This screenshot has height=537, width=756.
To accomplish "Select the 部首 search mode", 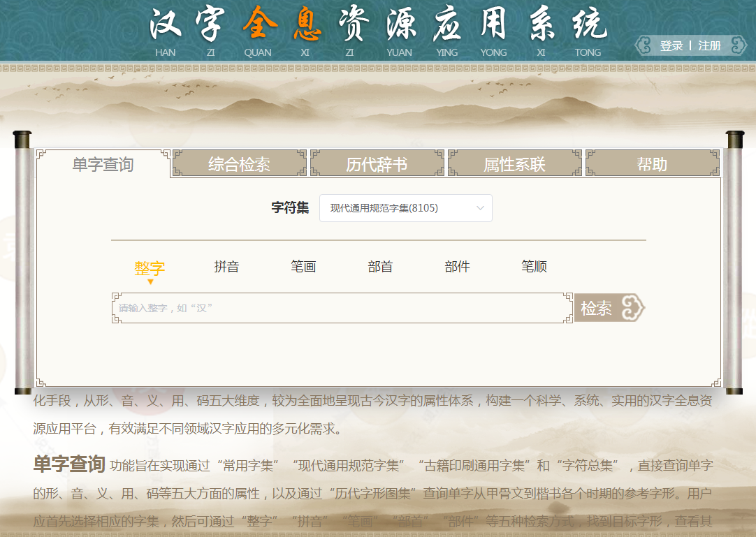I will 379,266.
